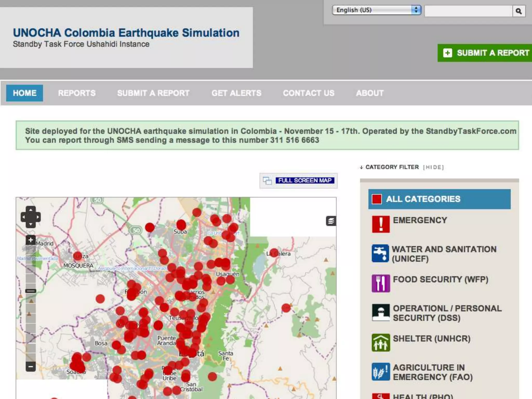The width and height of the screenshot is (532, 399).
Task: Go to the Get Alerts tab
Action: pos(236,93)
